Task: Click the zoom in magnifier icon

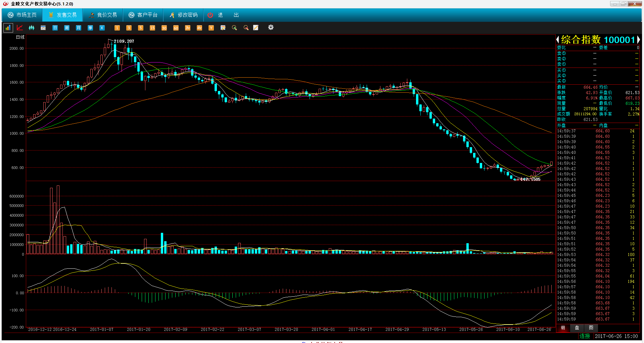Action: point(234,28)
